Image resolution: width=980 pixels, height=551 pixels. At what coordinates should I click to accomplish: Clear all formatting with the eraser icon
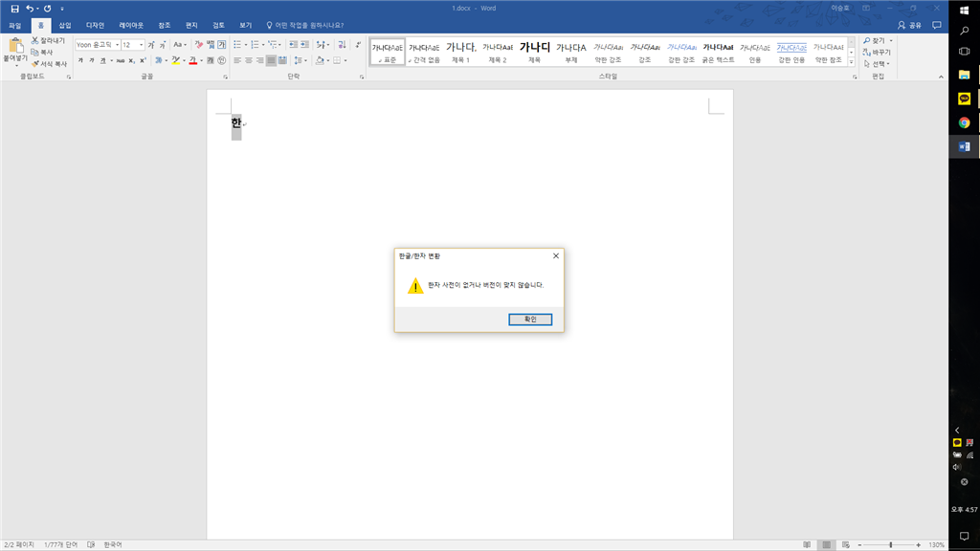pos(199,45)
